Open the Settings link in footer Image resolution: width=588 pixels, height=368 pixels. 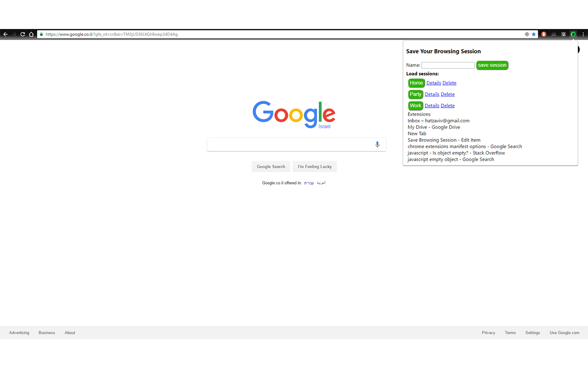pos(533,333)
